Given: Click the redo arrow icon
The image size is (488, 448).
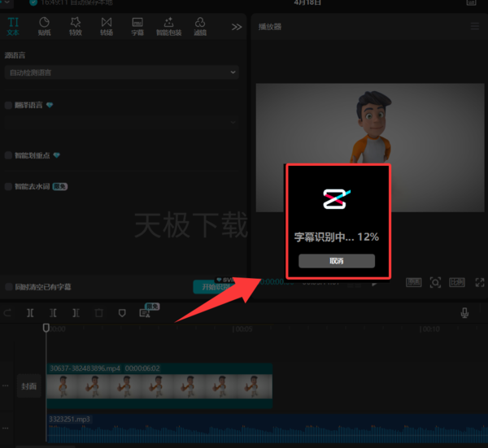Looking at the screenshot, I should click(7, 313).
